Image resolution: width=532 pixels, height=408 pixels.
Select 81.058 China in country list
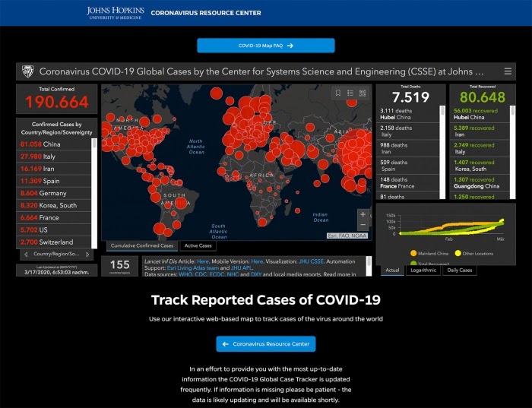click(54, 144)
